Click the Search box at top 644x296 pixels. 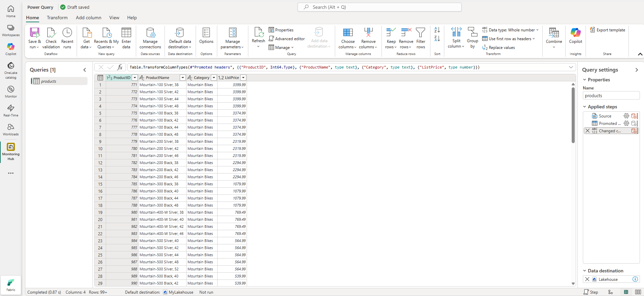(x=379, y=7)
